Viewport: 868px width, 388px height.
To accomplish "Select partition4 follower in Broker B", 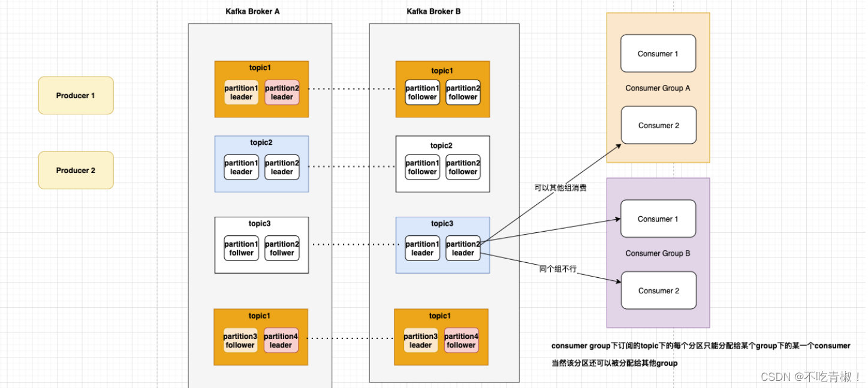I will pos(461,340).
